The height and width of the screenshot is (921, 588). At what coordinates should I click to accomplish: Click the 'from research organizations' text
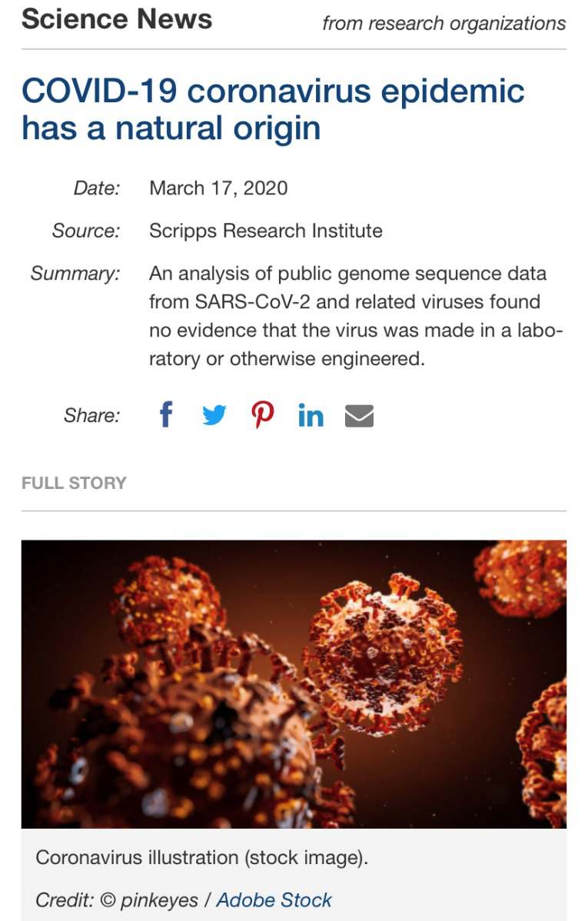(x=443, y=23)
